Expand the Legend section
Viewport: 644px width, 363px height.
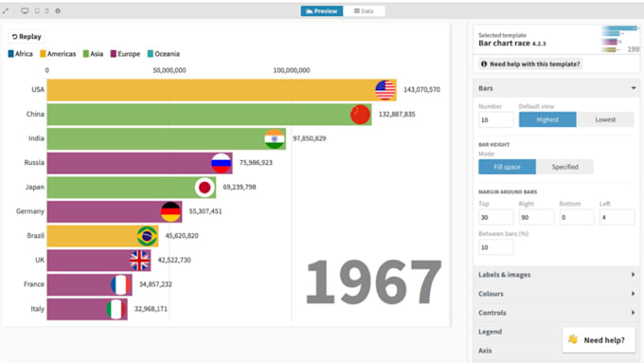point(490,332)
